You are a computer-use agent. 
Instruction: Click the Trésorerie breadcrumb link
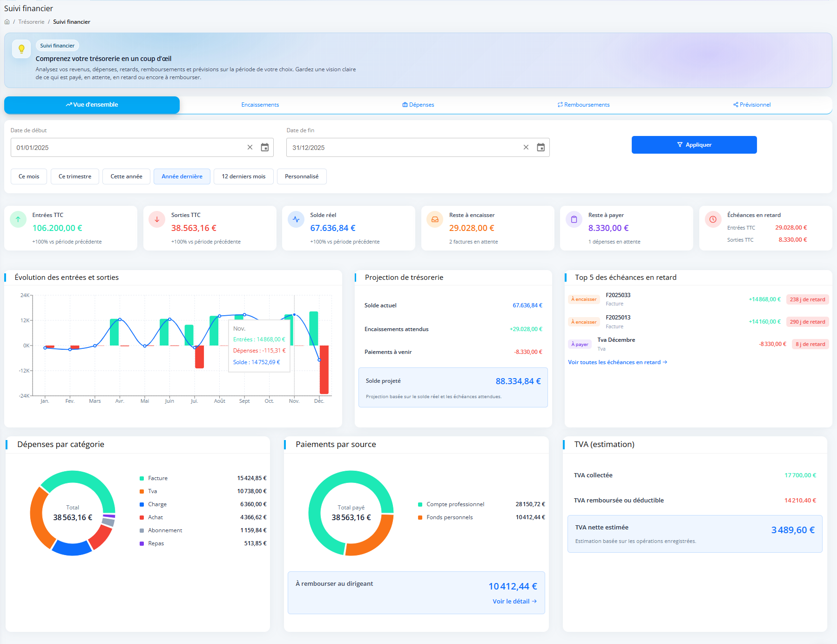pyautogui.click(x=31, y=22)
